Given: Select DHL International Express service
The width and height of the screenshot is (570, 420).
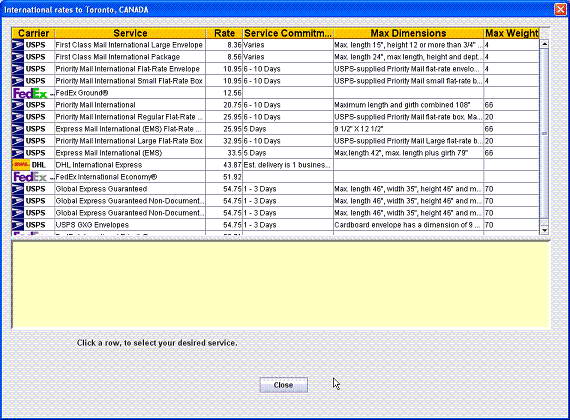Looking at the screenshot, I should pyautogui.click(x=99, y=165).
